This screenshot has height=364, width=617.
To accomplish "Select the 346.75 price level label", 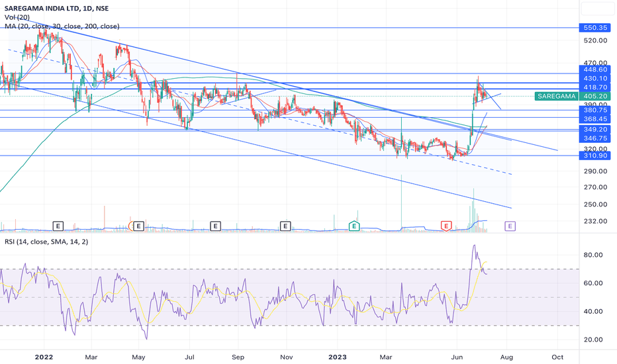I will point(595,138).
